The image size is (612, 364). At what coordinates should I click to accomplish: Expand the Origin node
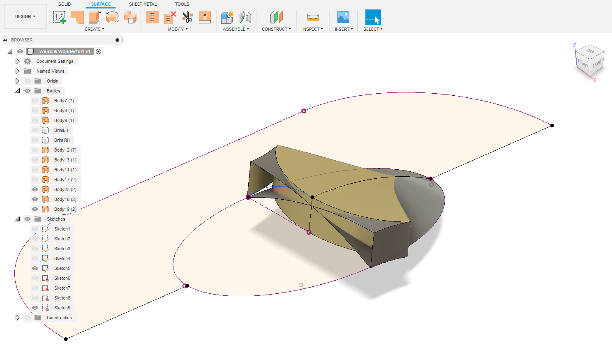point(17,81)
